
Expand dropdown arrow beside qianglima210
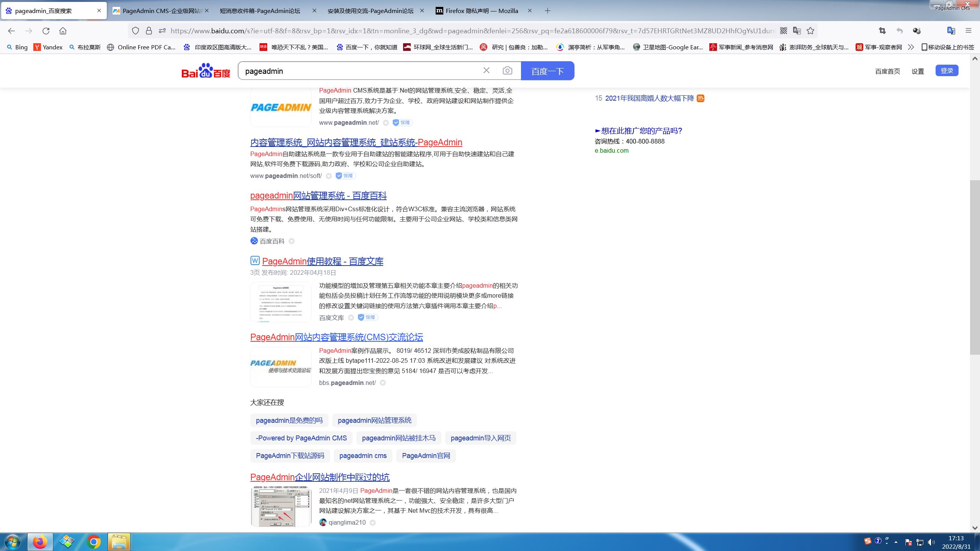pos(372,523)
